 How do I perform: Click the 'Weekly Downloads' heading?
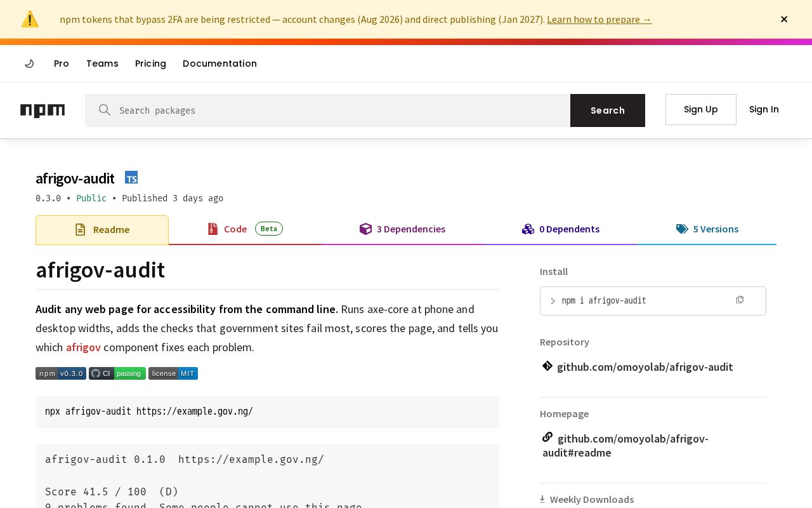pyautogui.click(x=592, y=500)
